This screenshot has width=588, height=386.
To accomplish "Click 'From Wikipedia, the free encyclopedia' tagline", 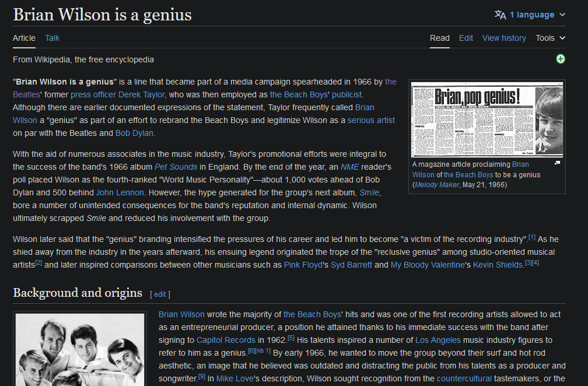I will click(x=83, y=59).
